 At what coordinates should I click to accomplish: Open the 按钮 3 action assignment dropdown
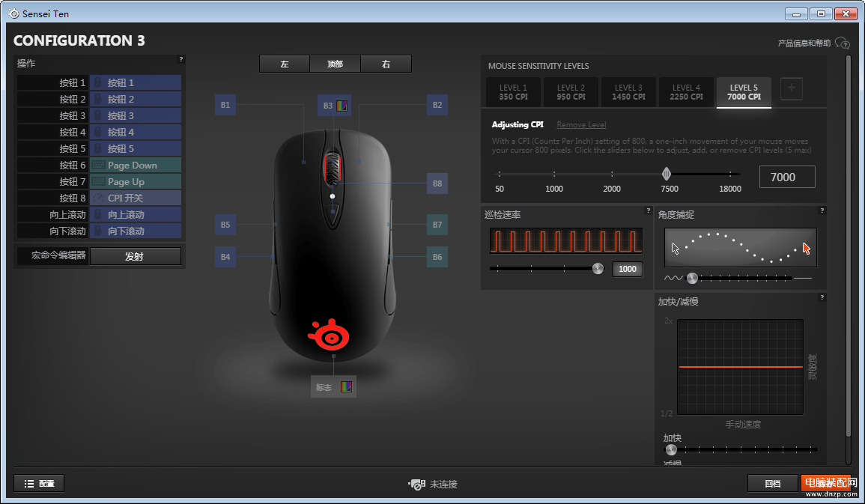(136, 116)
